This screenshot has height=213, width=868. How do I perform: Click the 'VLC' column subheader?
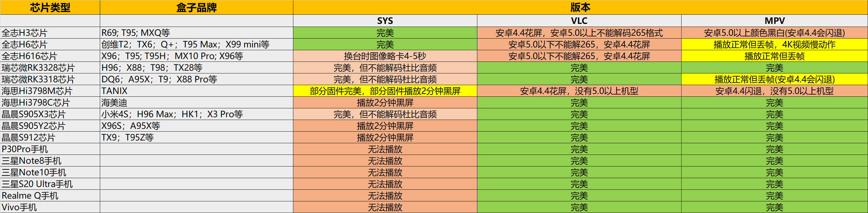[x=579, y=21]
